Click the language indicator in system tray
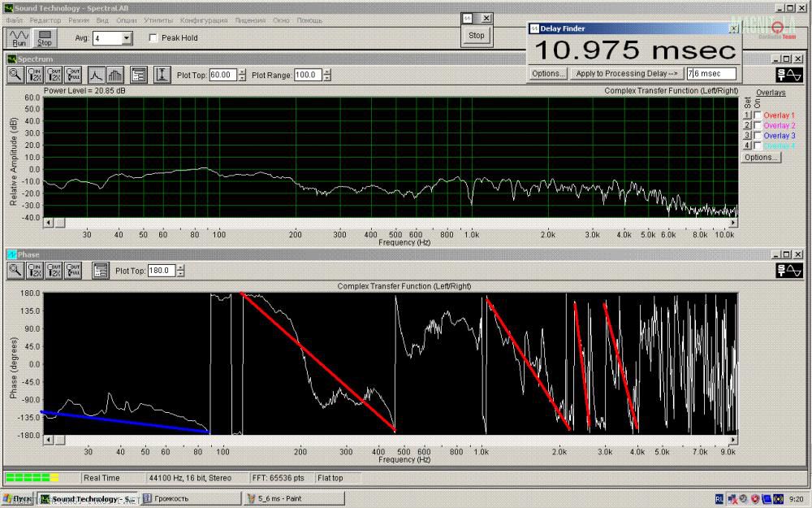This screenshot has height=508, width=812. coord(719,499)
